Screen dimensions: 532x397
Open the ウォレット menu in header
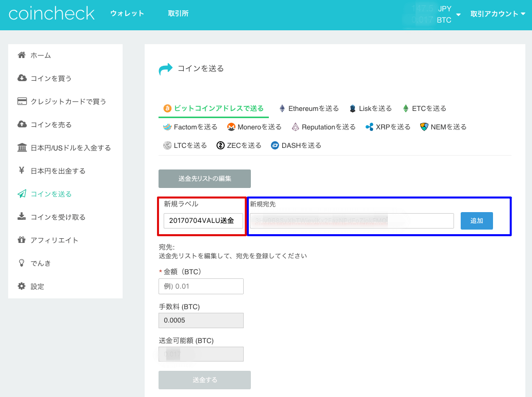pyautogui.click(x=127, y=13)
